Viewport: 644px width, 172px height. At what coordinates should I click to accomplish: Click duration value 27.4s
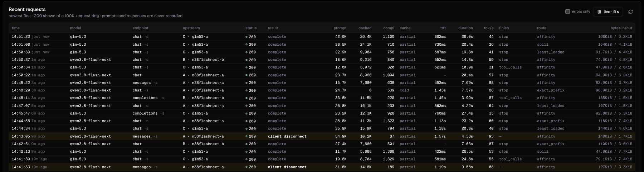[467, 113]
